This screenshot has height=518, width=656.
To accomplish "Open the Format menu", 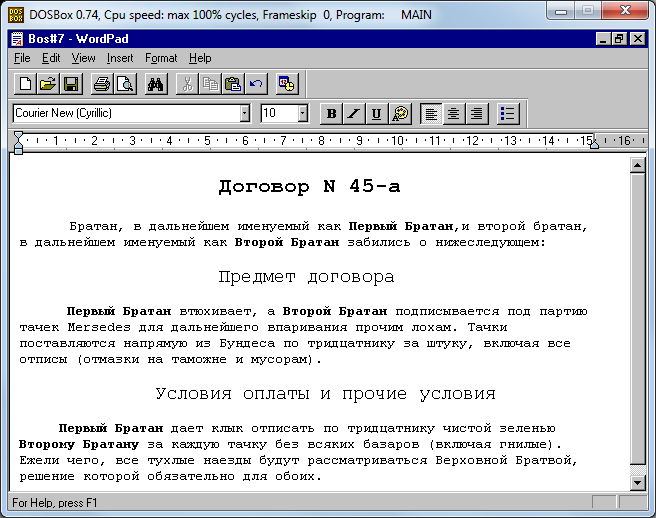I will [161, 58].
